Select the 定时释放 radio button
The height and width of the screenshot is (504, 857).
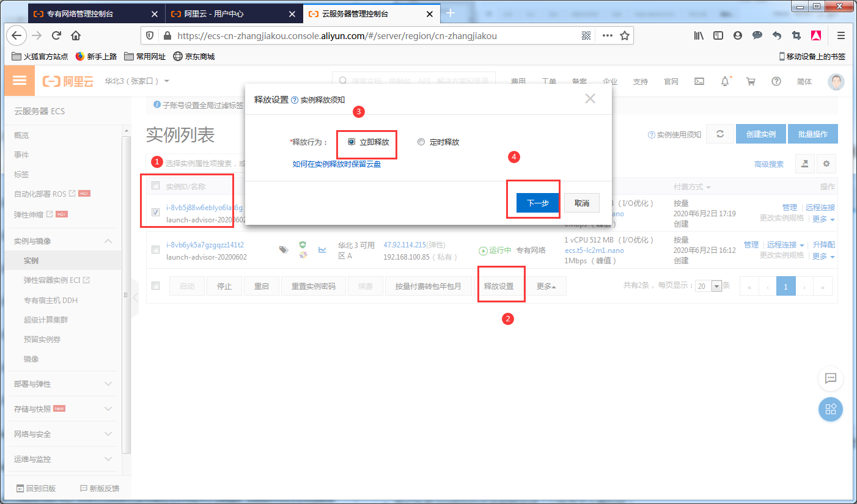tap(421, 142)
